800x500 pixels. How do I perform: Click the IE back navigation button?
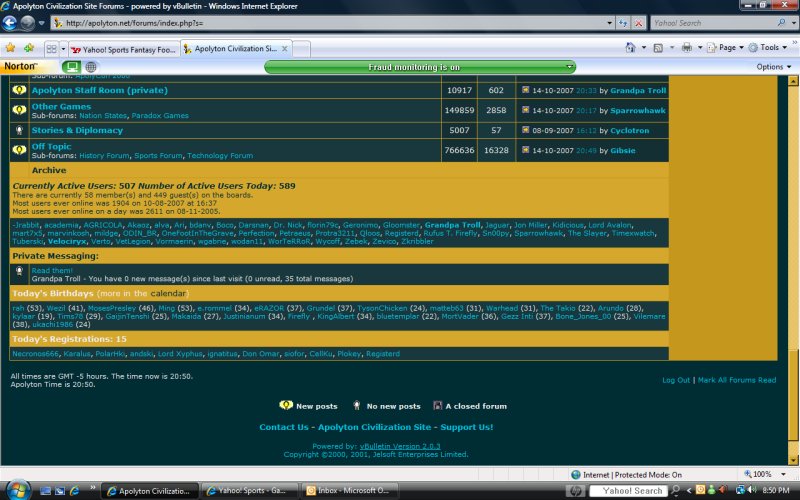click(13, 22)
